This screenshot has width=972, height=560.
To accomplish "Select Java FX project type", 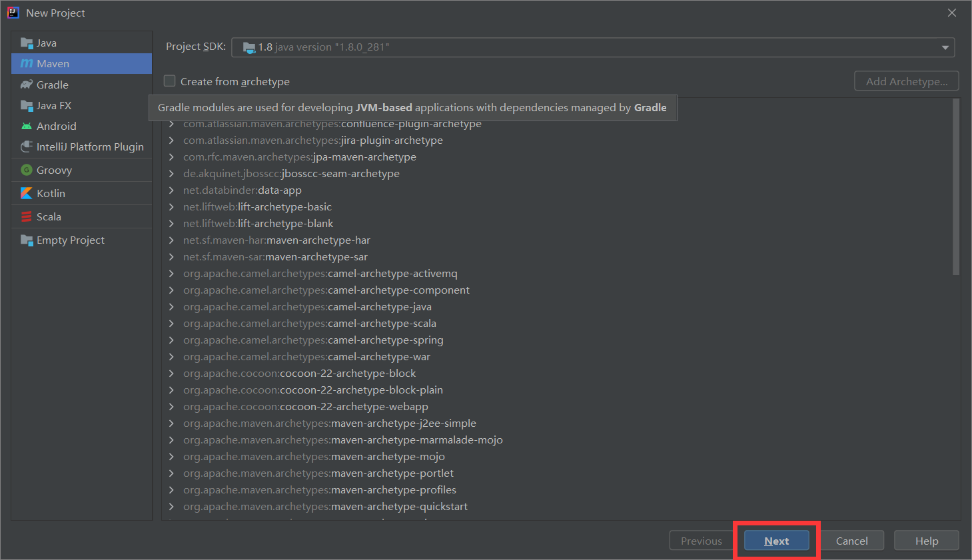I will [x=81, y=105].
